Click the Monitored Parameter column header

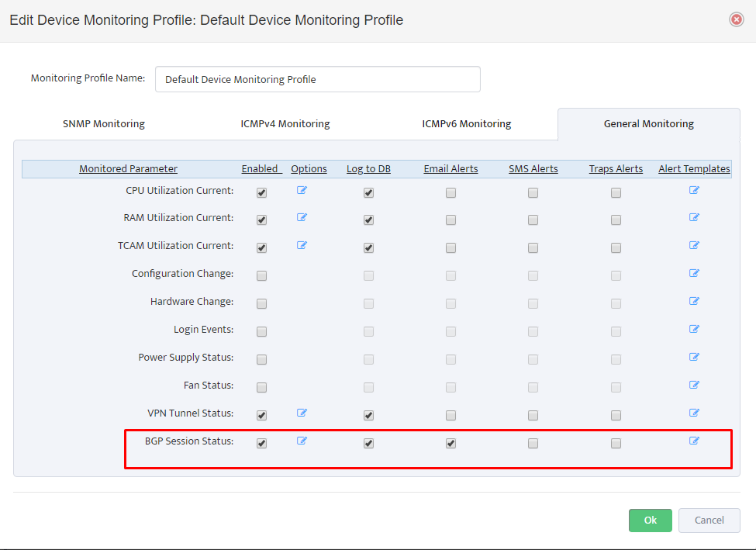click(128, 169)
